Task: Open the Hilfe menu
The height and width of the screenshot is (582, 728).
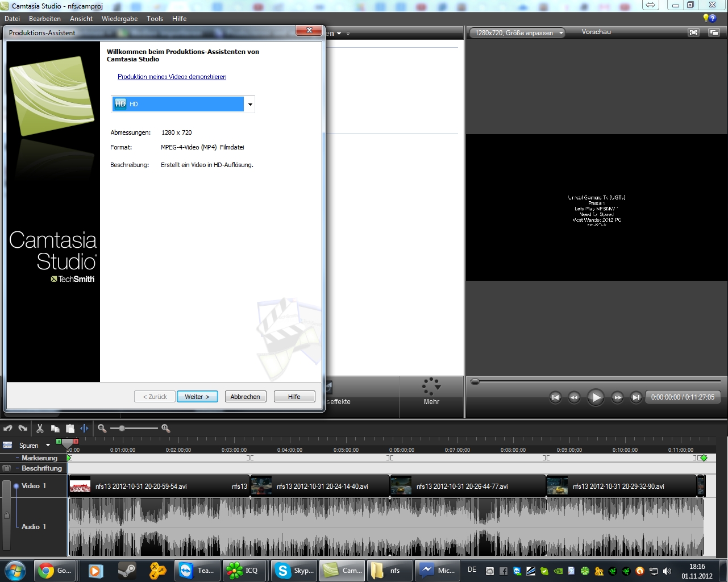Action: 179,19
